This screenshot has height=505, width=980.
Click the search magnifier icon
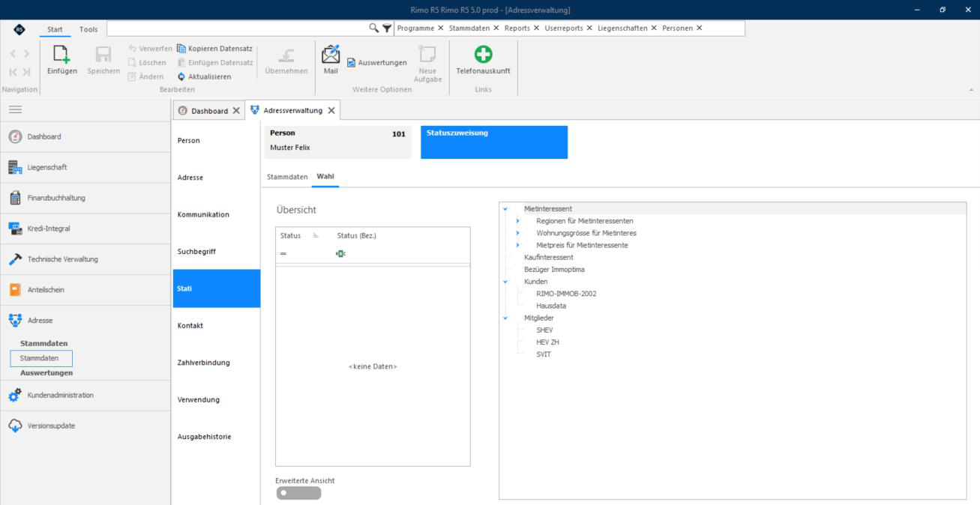point(374,28)
